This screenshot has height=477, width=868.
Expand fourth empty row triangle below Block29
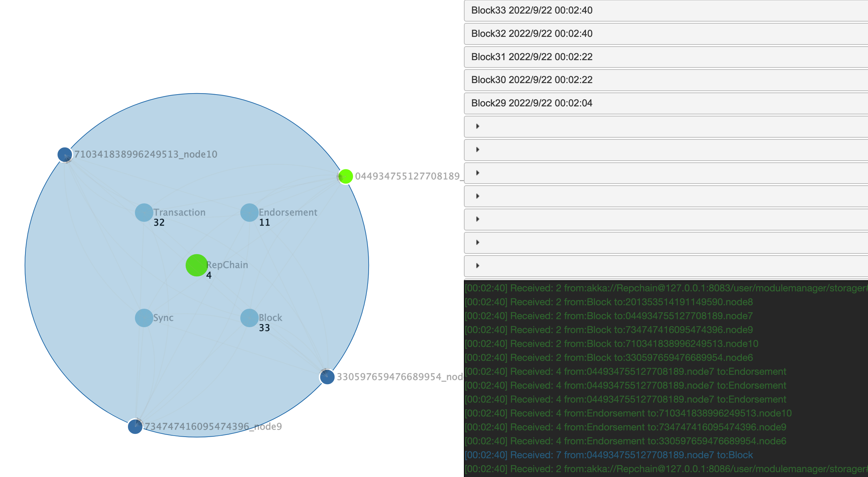click(x=478, y=196)
